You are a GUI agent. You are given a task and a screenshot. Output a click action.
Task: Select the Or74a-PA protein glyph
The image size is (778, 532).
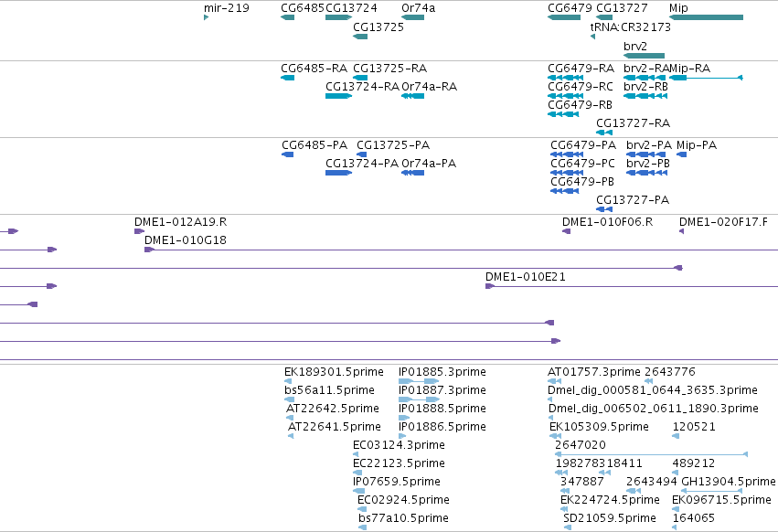tap(413, 173)
